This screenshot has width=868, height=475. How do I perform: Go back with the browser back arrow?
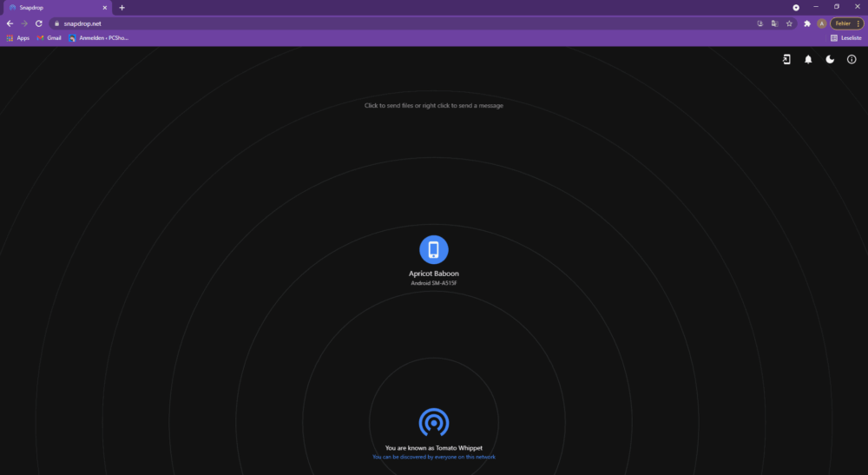click(x=10, y=23)
